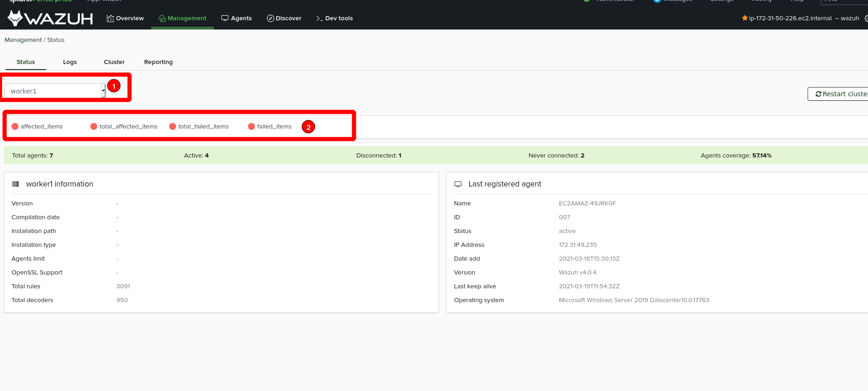Select the Status tab
Image resolution: width=868 pixels, height=391 pixels.
[x=26, y=62]
